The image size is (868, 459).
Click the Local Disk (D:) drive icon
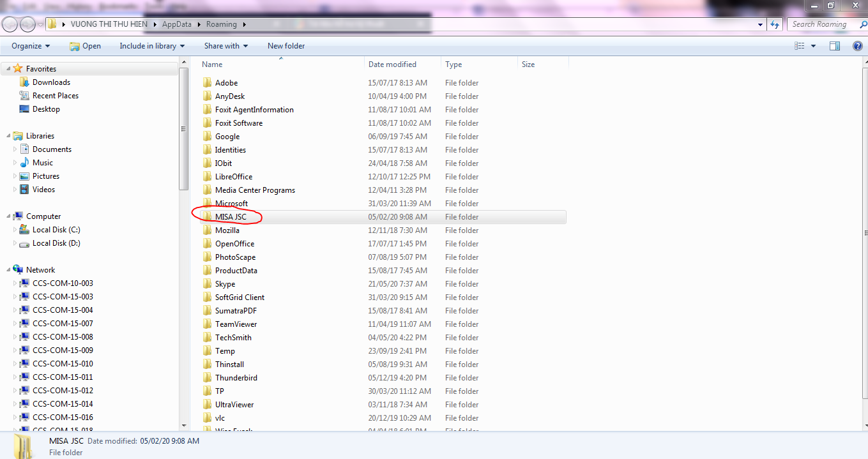24,243
